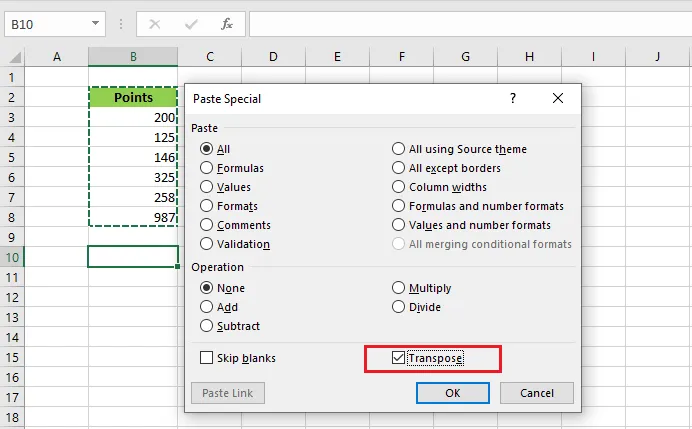Uncheck the Transpose checkbox
The height and width of the screenshot is (429, 692).
[398, 358]
